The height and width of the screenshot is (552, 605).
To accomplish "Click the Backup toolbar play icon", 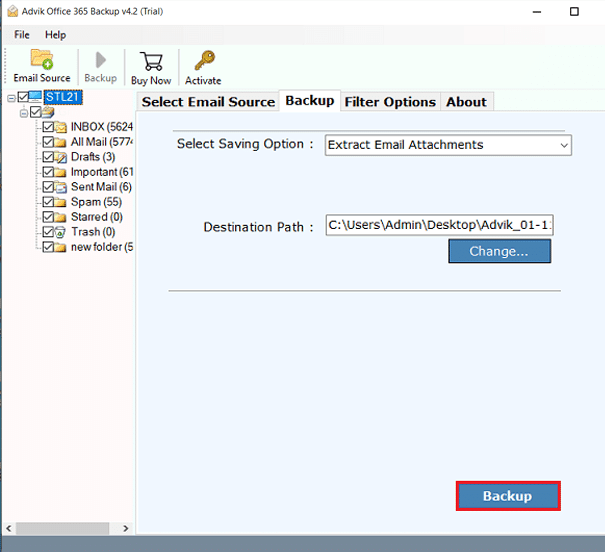I will (x=101, y=60).
